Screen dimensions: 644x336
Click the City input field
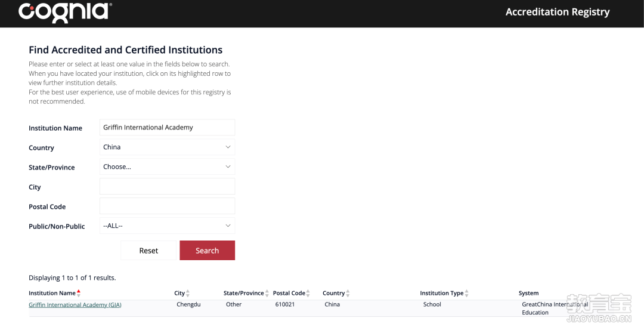coord(167,186)
